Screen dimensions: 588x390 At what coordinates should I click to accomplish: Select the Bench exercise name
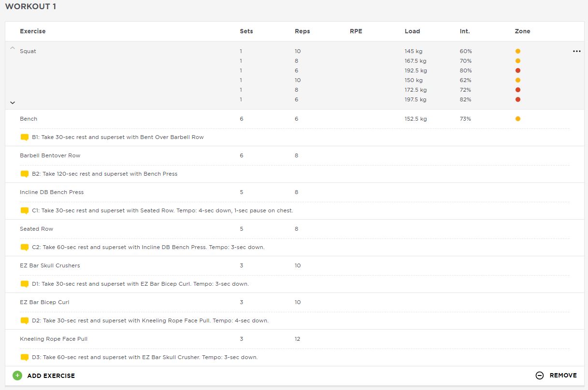point(29,119)
